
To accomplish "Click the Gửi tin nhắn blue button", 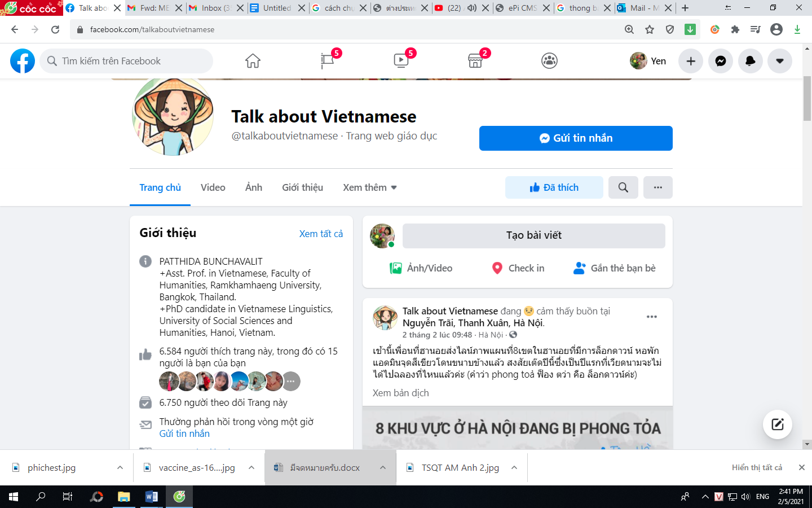I will [576, 138].
